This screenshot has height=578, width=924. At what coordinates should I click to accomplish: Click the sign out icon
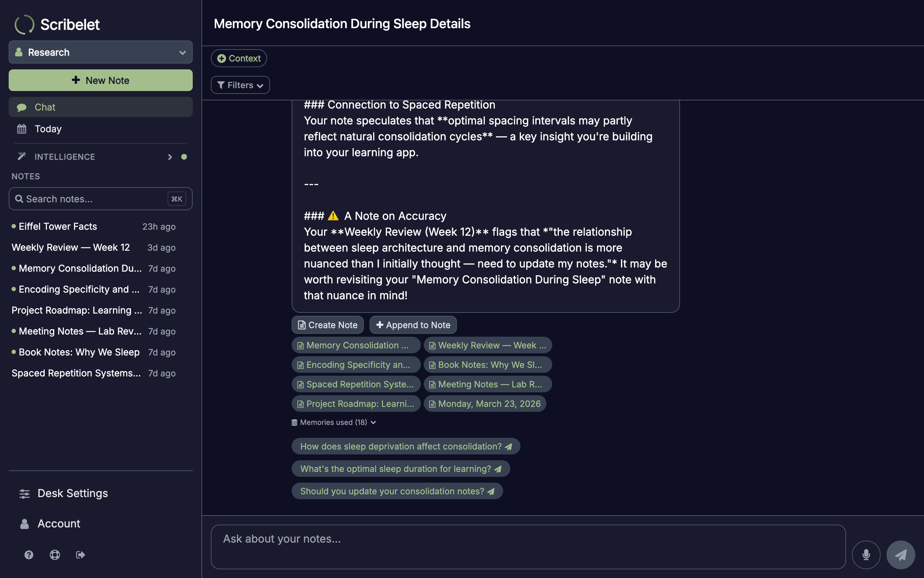[x=80, y=554]
